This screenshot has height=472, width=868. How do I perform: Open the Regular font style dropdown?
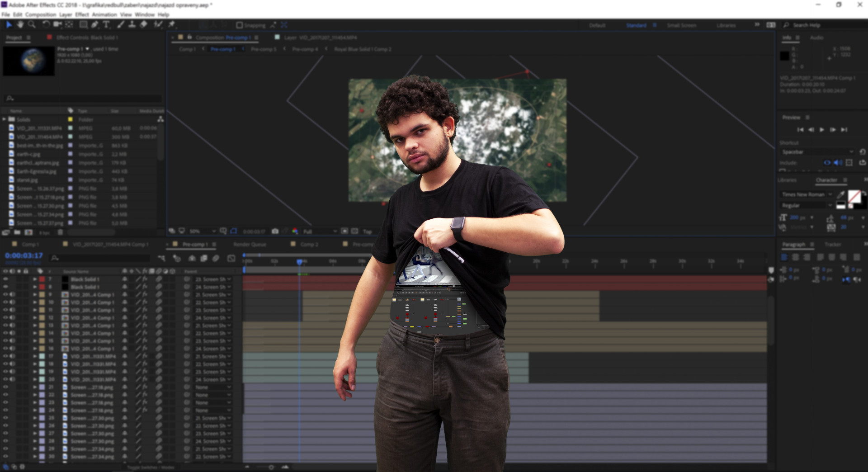click(807, 205)
